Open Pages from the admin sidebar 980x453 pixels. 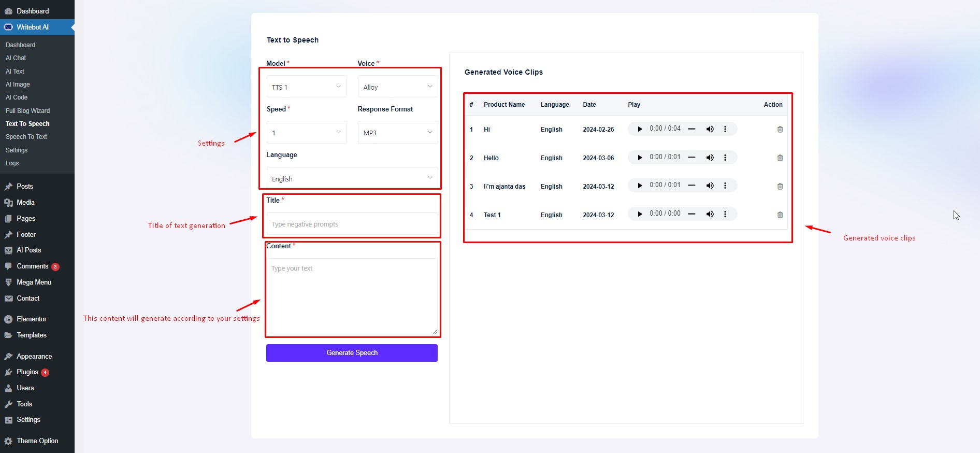tap(37, 218)
